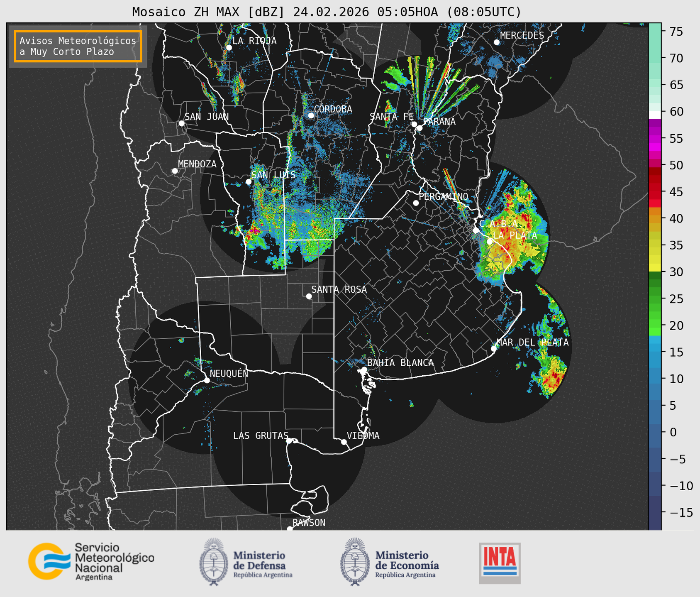Click the Ministerio de Economía emblem
The width and height of the screenshot is (700, 597).
354,562
